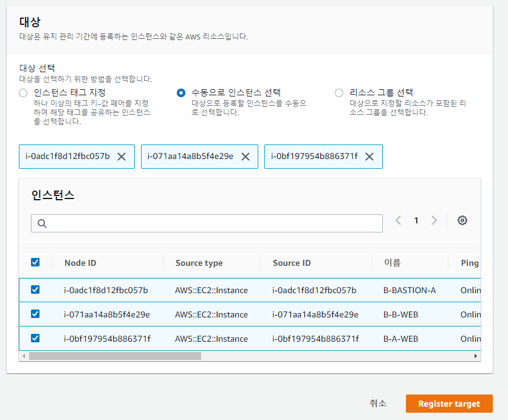Open table preferences gear icon
This screenshot has height=420, width=508.
[462, 220]
